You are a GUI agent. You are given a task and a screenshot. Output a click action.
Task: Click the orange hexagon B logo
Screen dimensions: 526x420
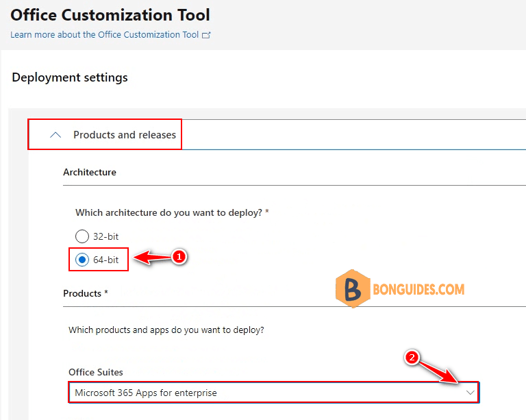tap(353, 288)
